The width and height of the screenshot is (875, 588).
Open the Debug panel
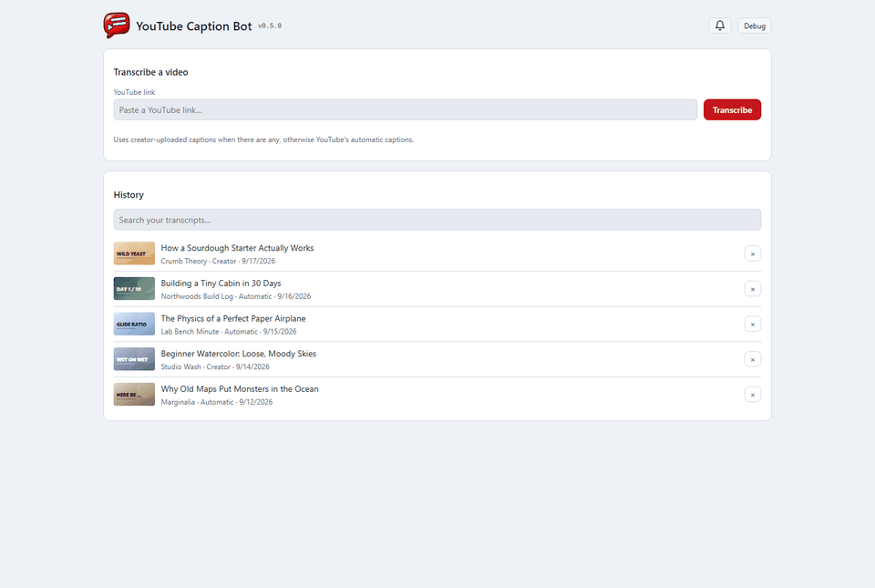pos(755,26)
